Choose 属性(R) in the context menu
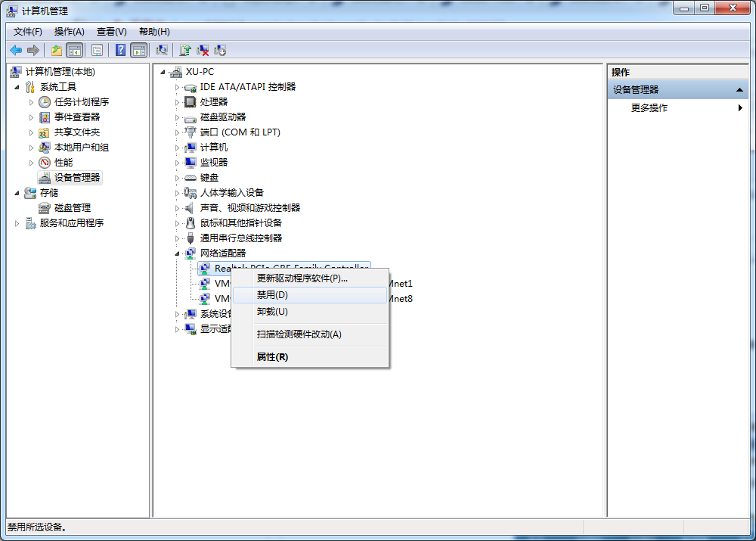The width and height of the screenshot is (756, 541). [310, 357]
